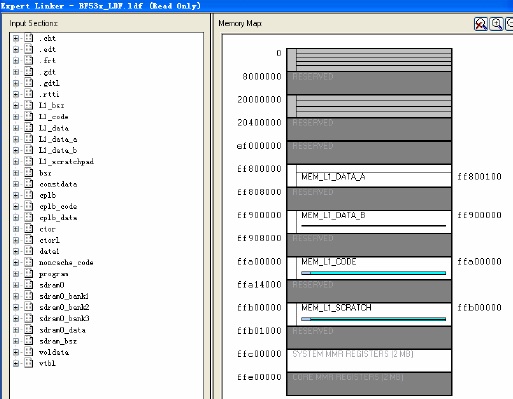The width and height of the screenshot is (513, 399).
Task: Expand the noncache_code tree node
Action: [x=16, y=263]
